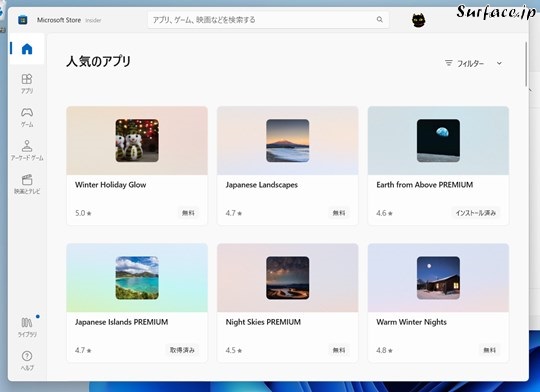
Task: Click the 4.8 star rating text
Action: click(x=384, y=350)
